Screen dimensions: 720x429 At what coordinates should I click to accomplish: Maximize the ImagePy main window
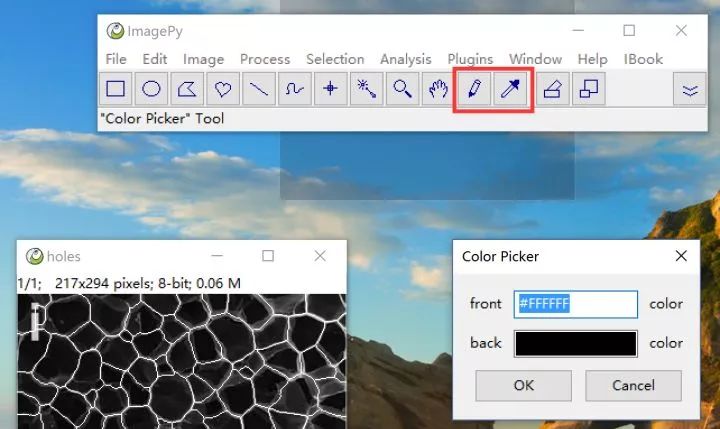tap(629, 31)
